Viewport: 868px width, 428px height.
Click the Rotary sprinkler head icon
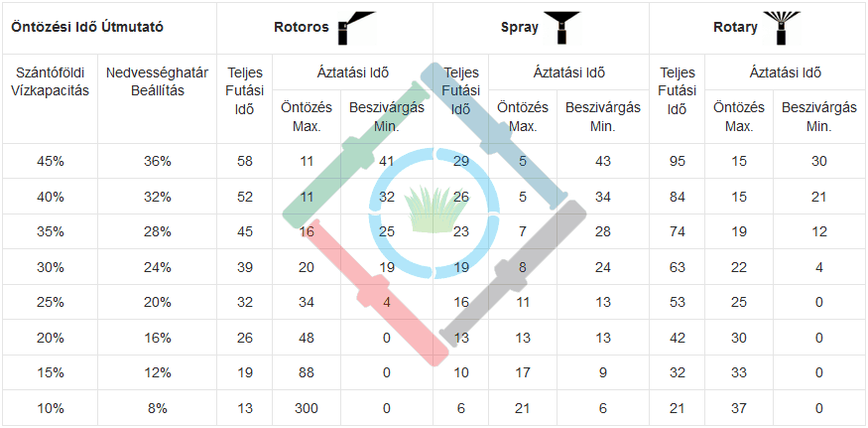tap(781, 28)
